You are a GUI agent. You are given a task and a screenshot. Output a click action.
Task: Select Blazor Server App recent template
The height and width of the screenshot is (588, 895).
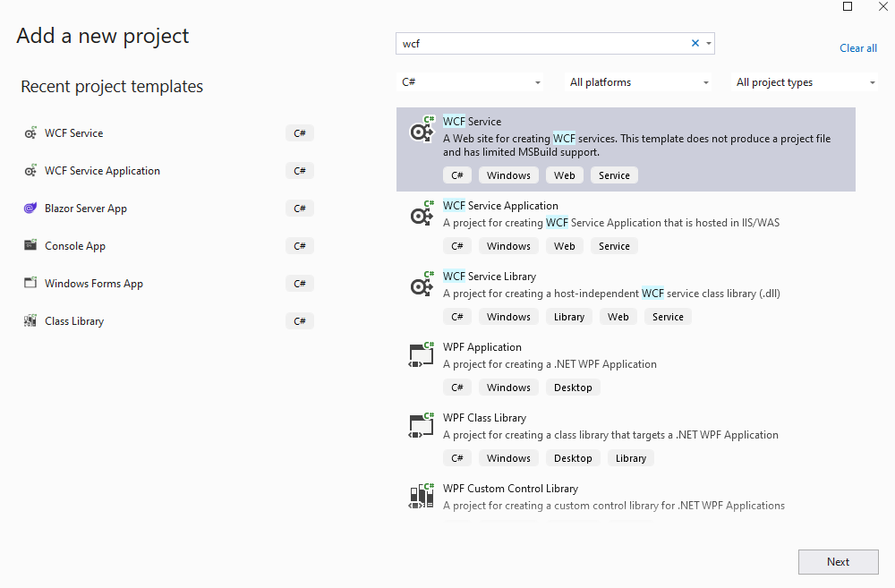[86, 209]
